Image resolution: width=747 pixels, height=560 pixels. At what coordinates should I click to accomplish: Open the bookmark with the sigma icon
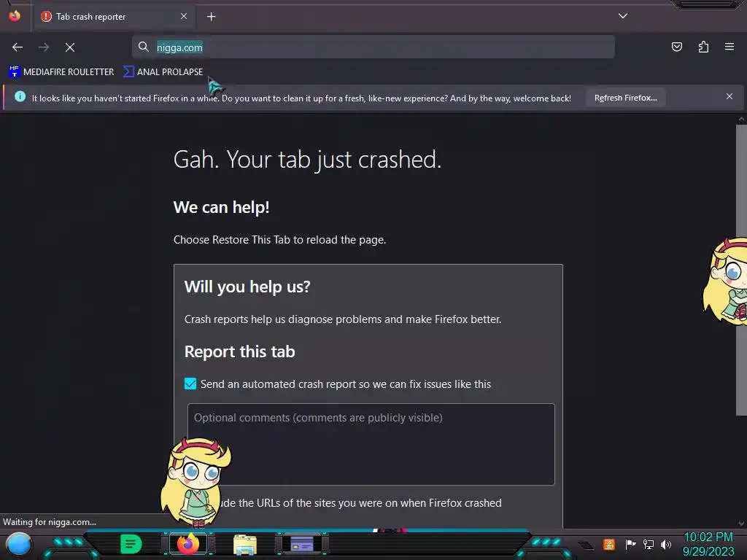click(x=163, y=72)
